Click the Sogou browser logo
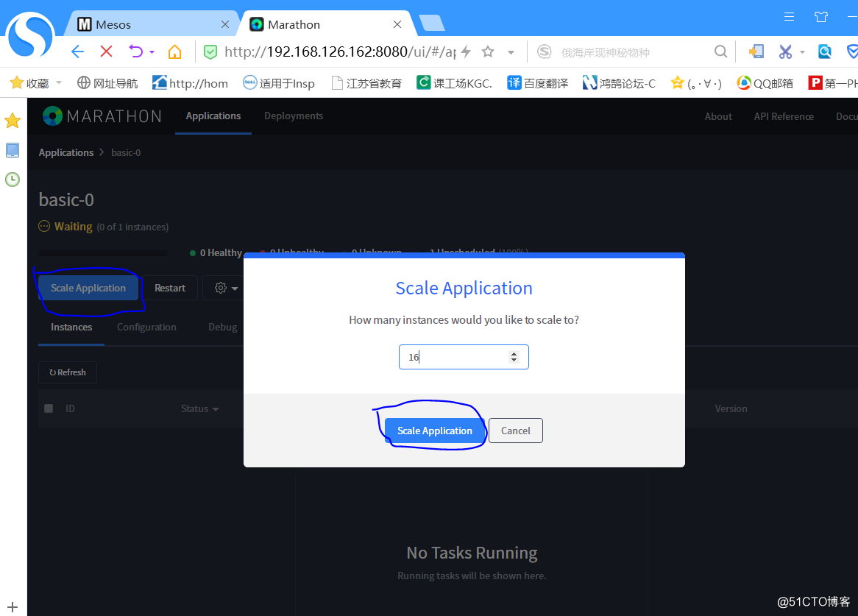This screenshot has width=858, height=616. pyautogui.click(x=31, y=34)
